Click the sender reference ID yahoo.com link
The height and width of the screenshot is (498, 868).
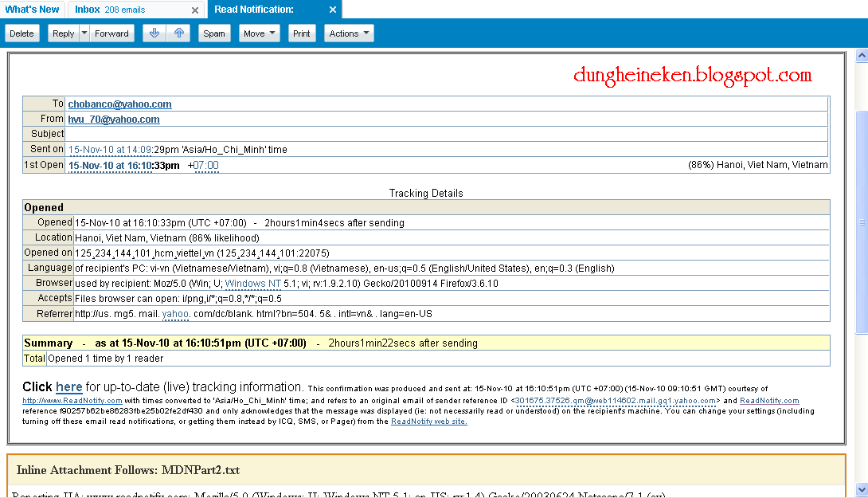click(615, 401)
